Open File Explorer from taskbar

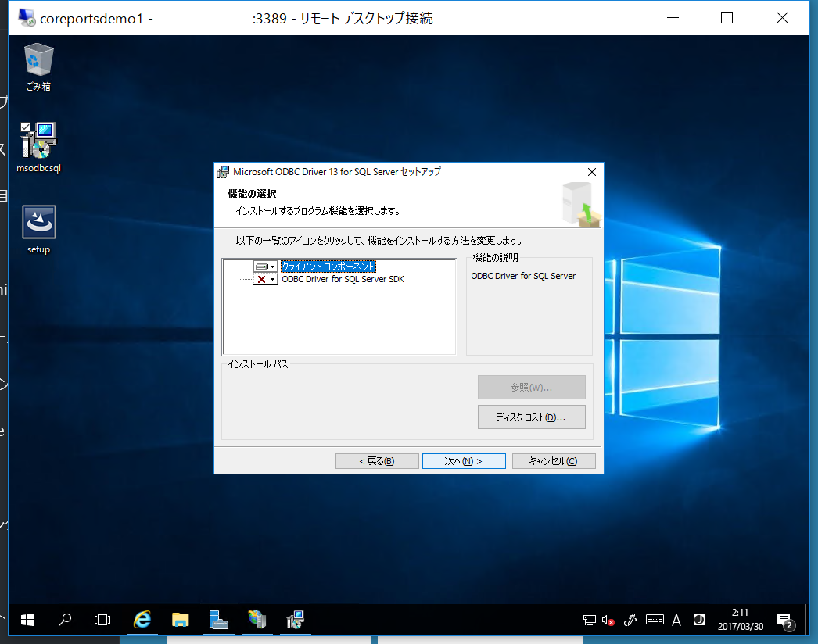pyautogui.click(x=180, y=620)
